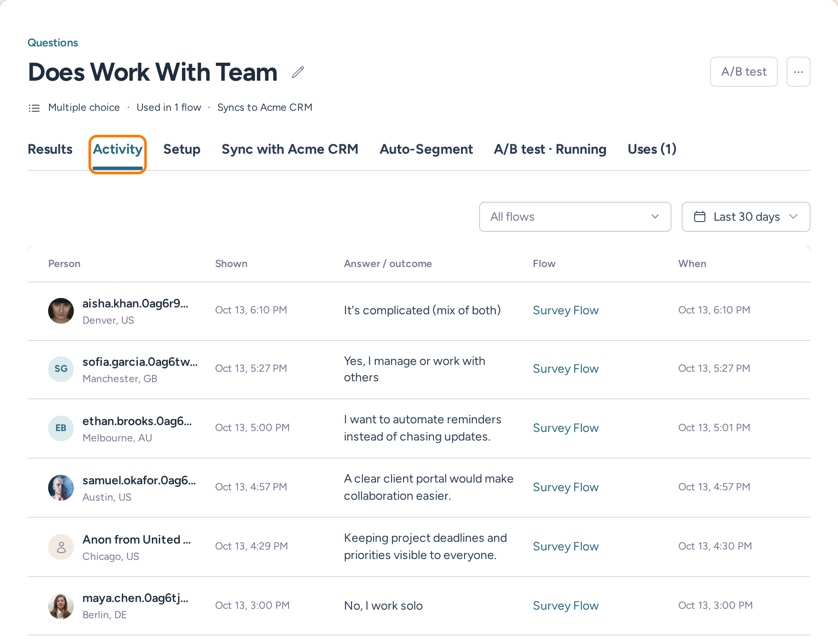
Task: Click the pencil edit title icon
Action: coord(298,72)
